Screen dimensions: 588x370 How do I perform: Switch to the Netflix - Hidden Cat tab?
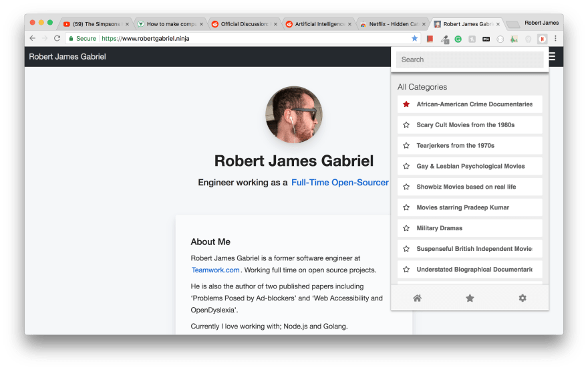[393, 24]
